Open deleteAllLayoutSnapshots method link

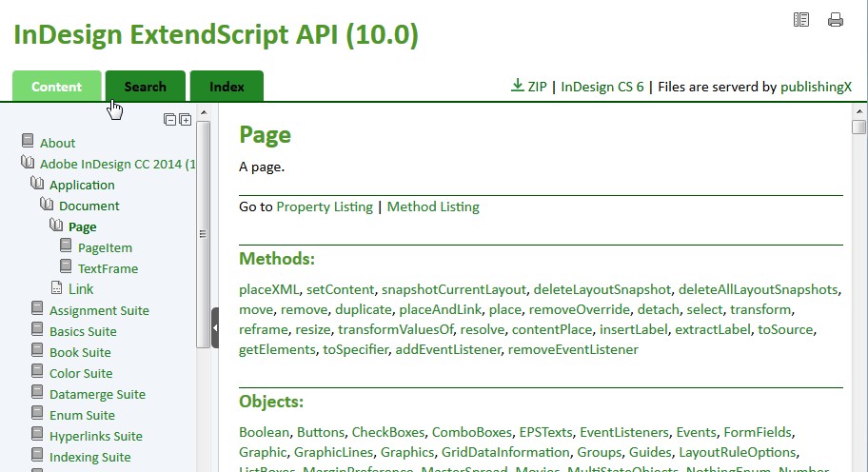click(758, 289)
